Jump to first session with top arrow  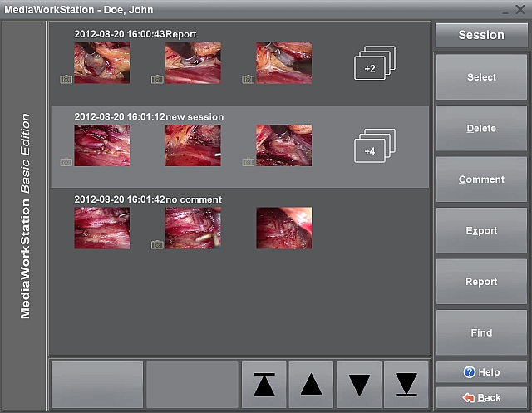[264, 385]
